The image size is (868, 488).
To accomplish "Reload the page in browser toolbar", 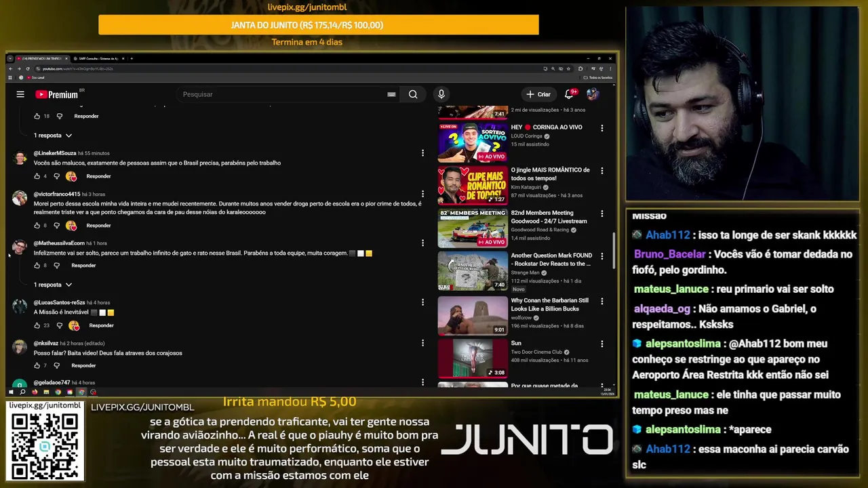I will coord(27,68).
